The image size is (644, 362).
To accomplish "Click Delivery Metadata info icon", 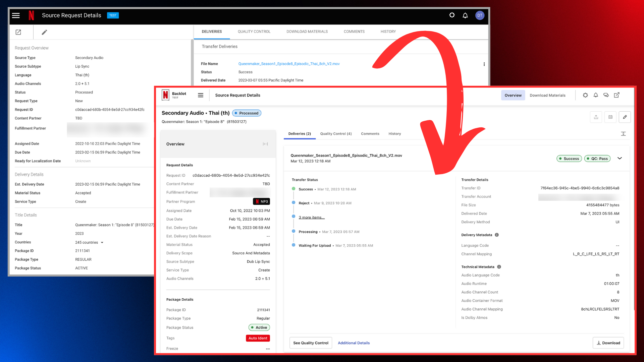I will click(x=497, y=235).
